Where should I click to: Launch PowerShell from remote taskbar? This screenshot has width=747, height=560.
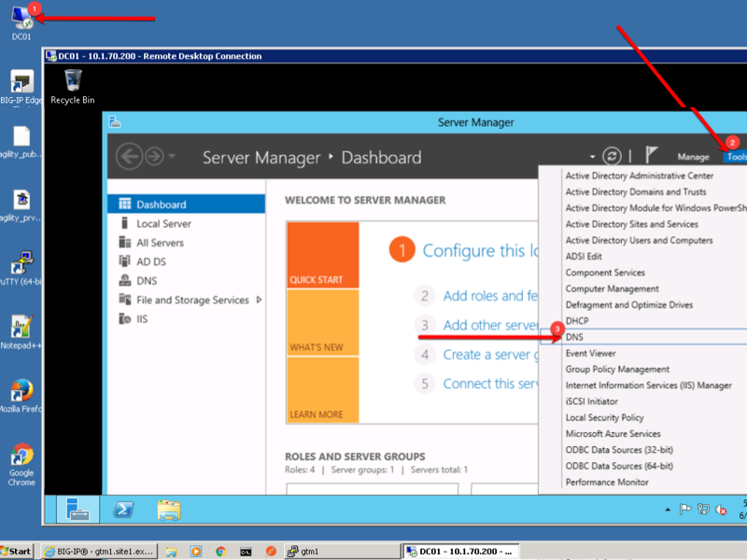(x=123, y=510)
